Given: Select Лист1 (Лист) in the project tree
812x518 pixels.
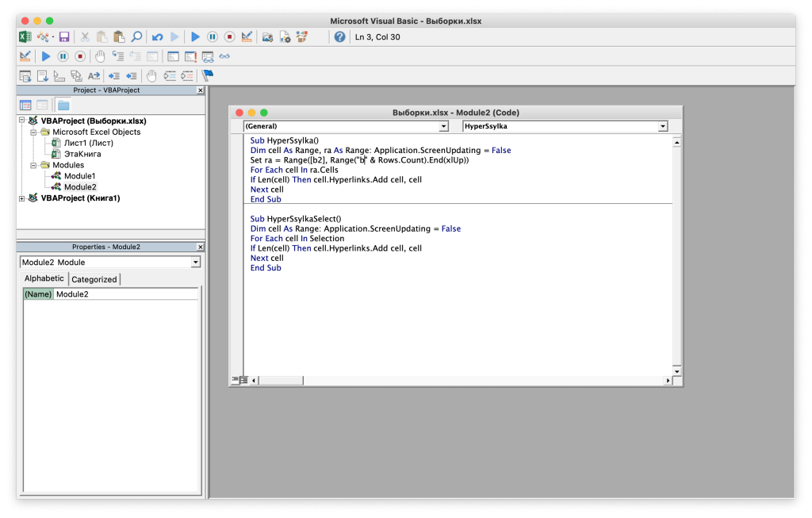Looking at the screenshot, I should tap(89, 143).
